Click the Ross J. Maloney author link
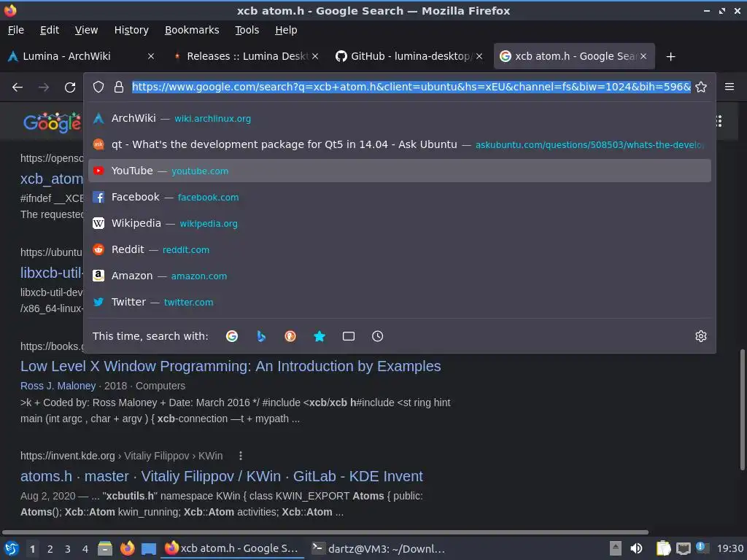The height and width of the screenshot is (560, 747). 58,386
